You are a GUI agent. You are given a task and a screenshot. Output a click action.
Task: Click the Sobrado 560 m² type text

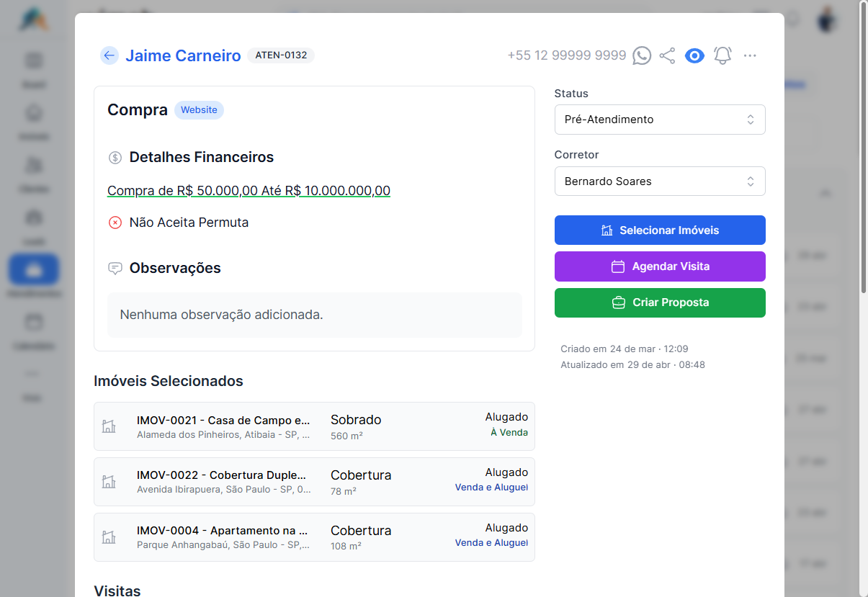(x=356, y=426)
